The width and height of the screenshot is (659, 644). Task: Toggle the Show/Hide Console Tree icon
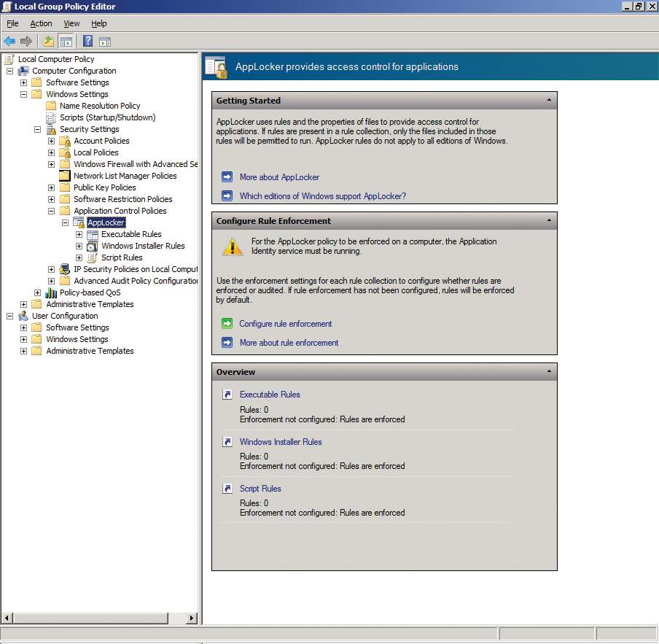coord(66,41)
